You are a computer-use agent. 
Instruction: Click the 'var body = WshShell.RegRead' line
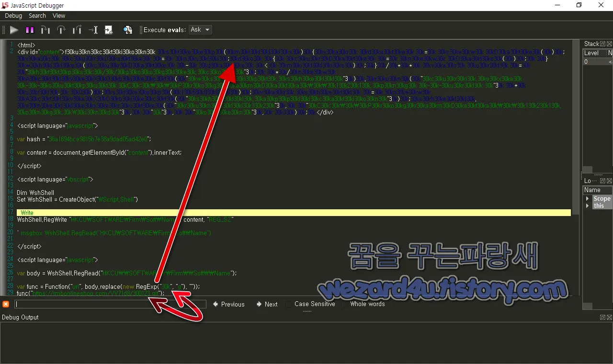tap(127, 273)
